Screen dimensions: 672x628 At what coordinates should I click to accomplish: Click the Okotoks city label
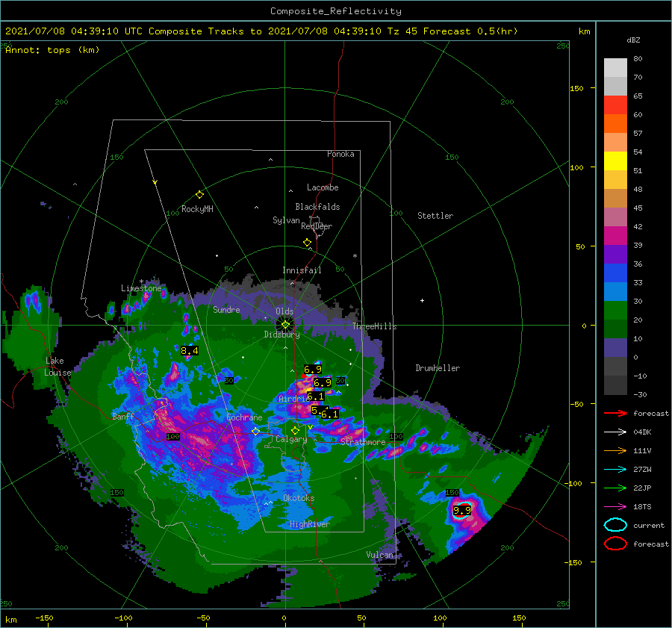299,498
